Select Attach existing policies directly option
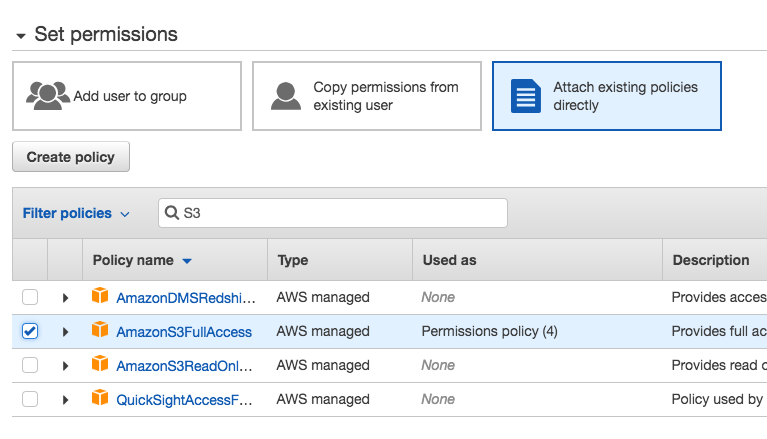 (607, 96)
